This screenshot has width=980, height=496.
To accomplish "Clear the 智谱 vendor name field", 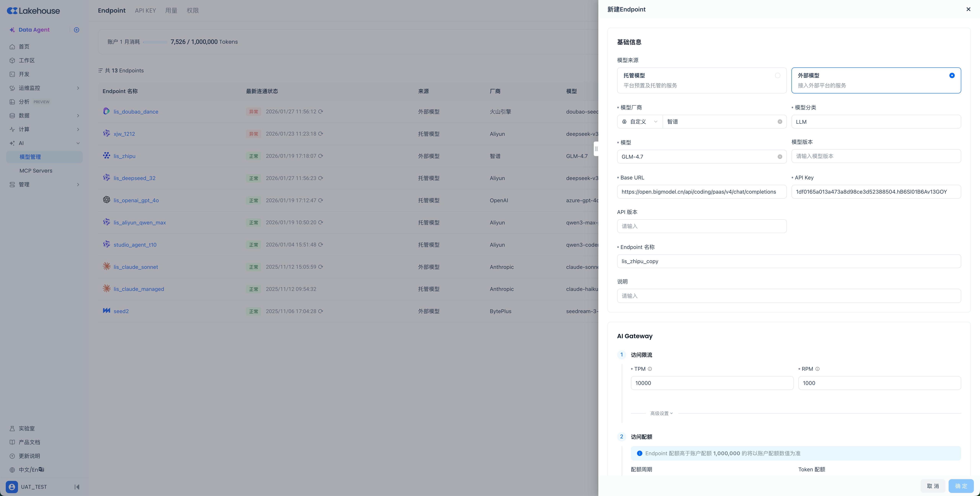I will coord(780,122).
